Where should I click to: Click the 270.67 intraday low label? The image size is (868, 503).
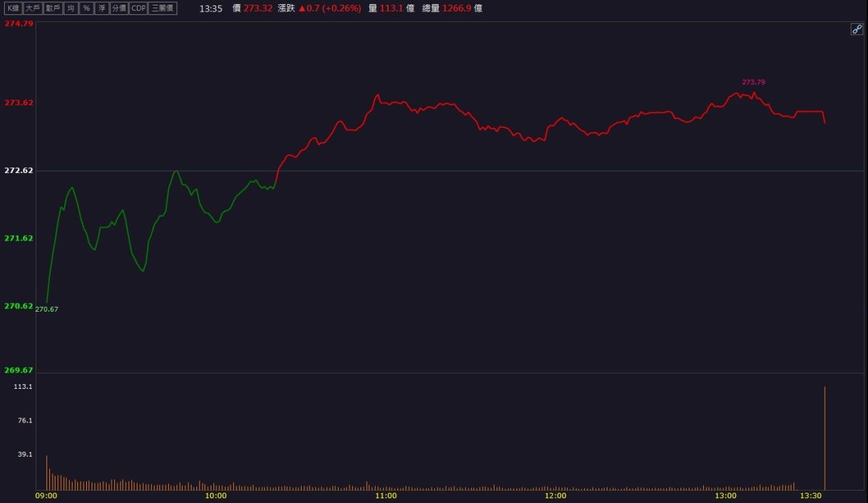(47, 309)
